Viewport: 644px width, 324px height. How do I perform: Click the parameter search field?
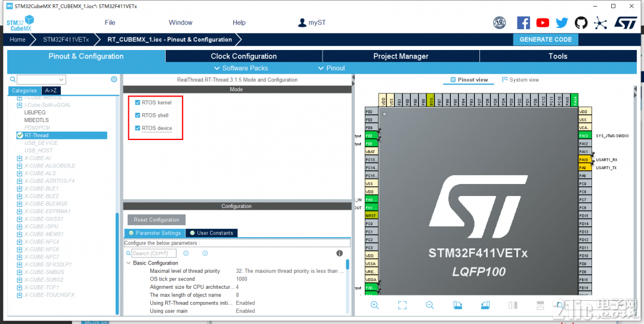[154, 253]
